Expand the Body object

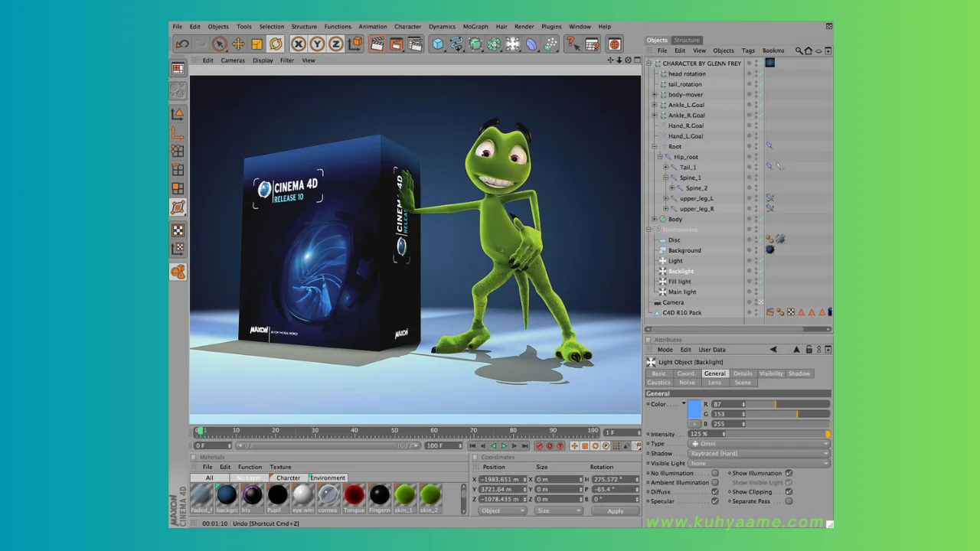click(x=655, y=219)
